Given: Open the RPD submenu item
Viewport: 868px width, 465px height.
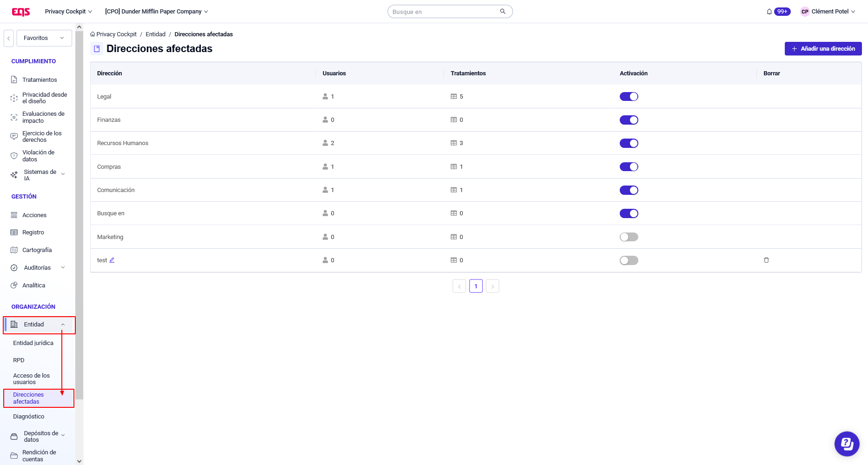Looking at the screenshot, I should click(19, 360).
